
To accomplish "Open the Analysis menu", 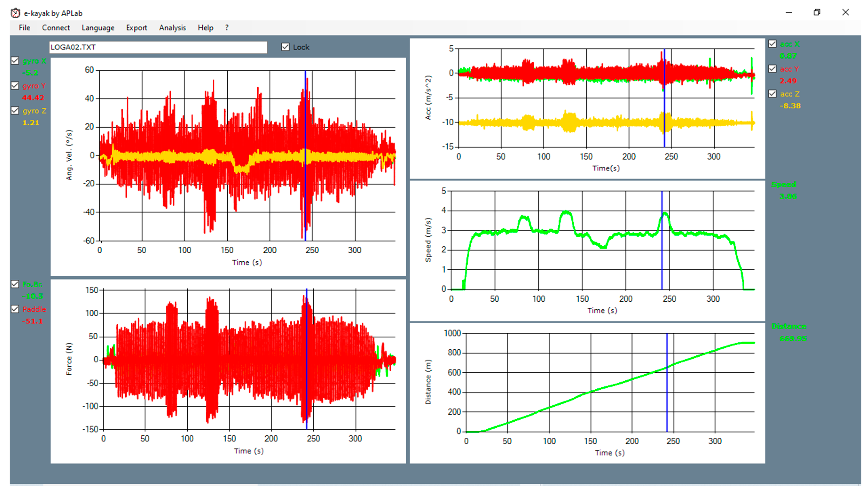I will click(172, 28).
